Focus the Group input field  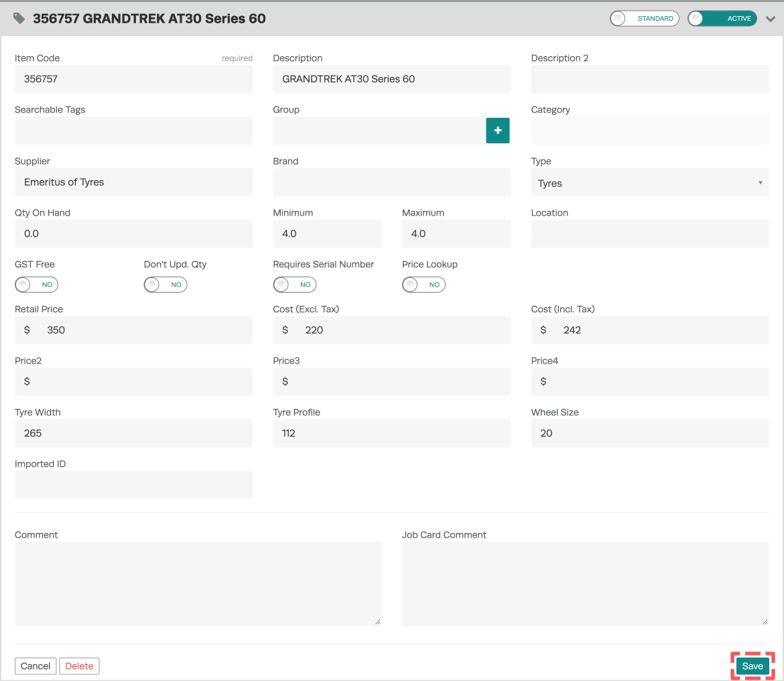click(x=379, y=131)
